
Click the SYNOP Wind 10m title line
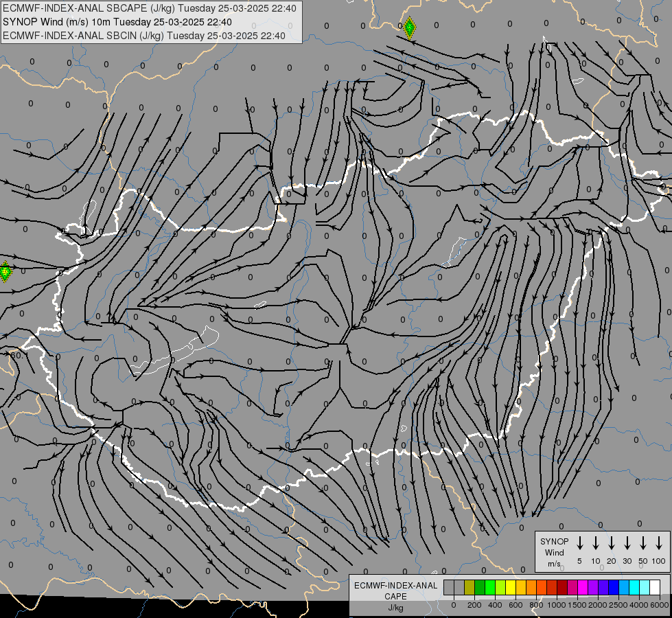[117, 22]
